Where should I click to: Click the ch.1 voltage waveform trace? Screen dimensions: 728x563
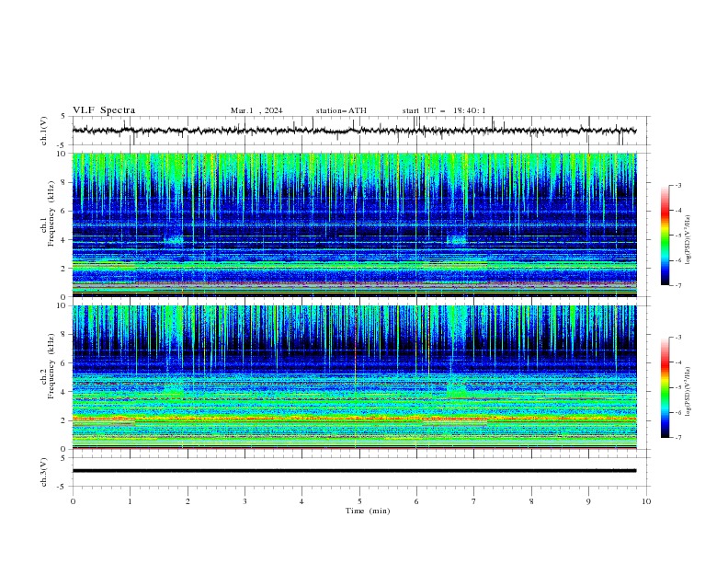pos(354,131)
